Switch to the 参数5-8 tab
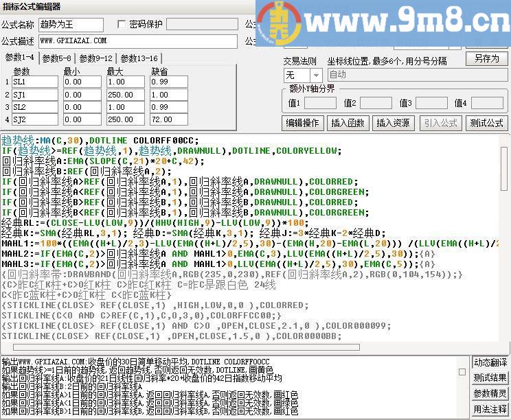The height and width of the screenshot is (420, 511). (56, 58)
